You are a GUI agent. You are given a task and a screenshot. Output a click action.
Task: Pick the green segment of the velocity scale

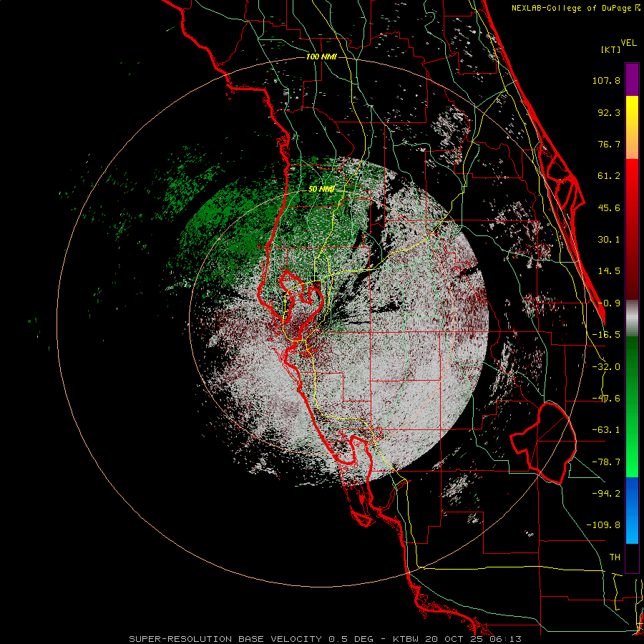point(632,406)
